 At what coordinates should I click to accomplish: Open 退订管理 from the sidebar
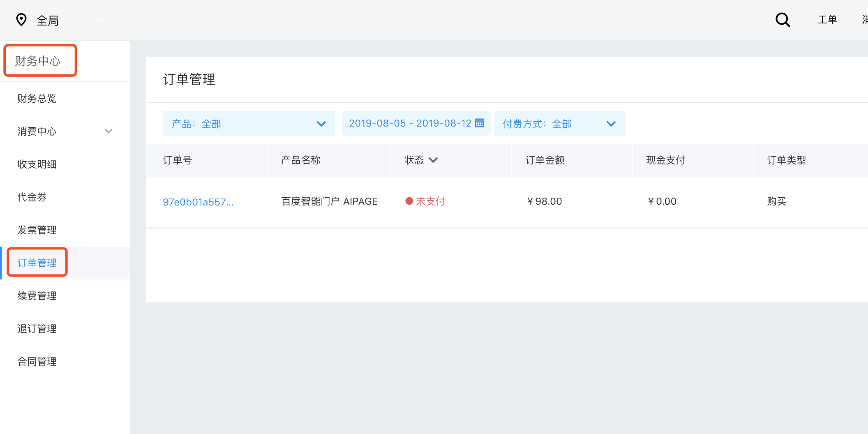coord(37,328)
